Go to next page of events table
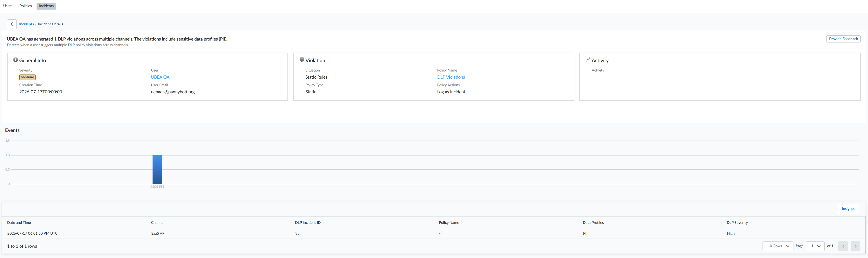The width and height of the screenshot is (868, 258). (855, 246)
